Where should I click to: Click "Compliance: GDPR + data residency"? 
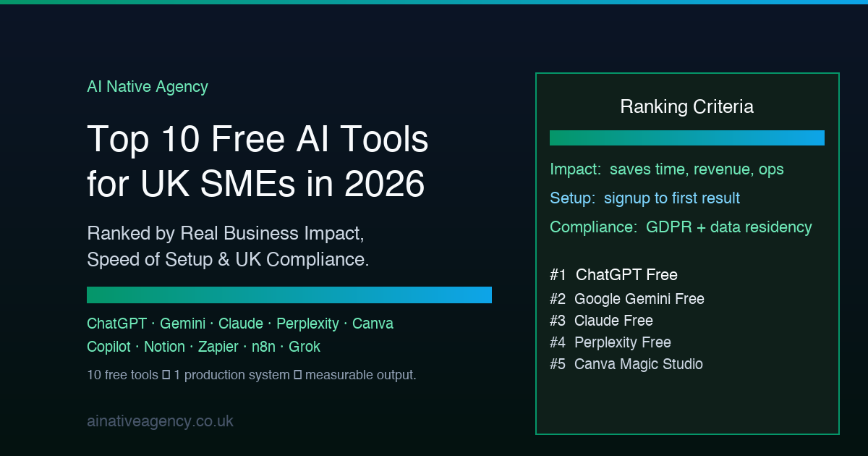(x=681, y=227)
